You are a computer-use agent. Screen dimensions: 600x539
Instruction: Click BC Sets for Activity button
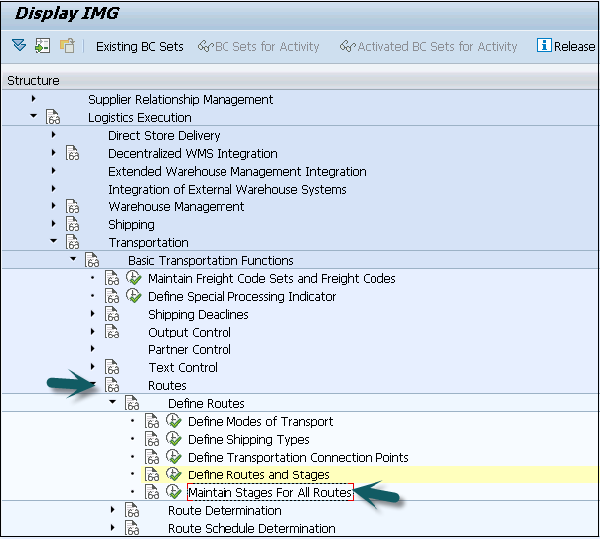(x=259, y=46)
